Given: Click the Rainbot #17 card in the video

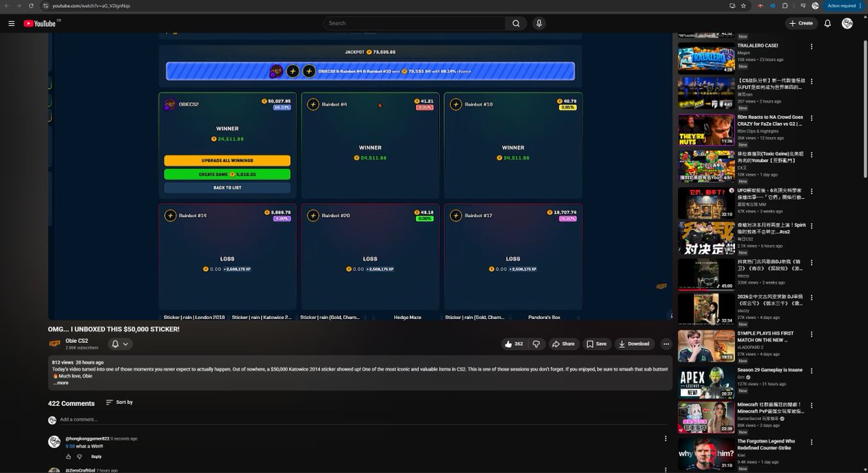Looking at the screenshot, I should (513, 257).
